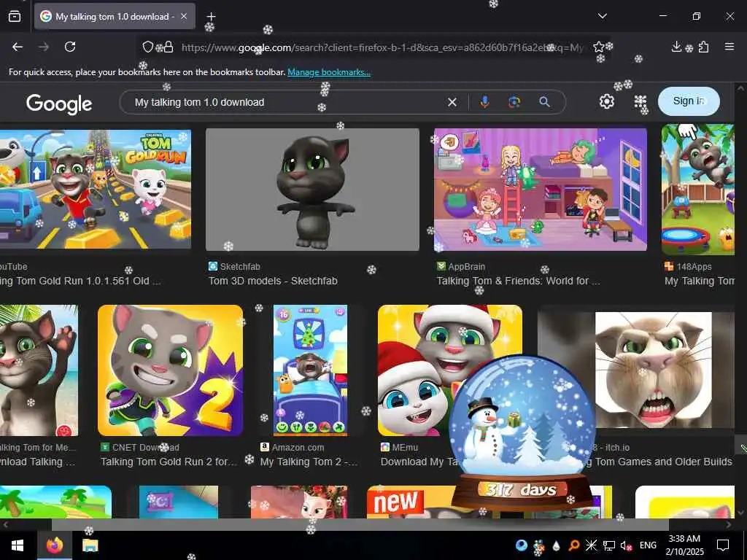747x560 pixels.
Task: Open the Gold Run 2 yellow thumbnail
Action: [170, 370]
